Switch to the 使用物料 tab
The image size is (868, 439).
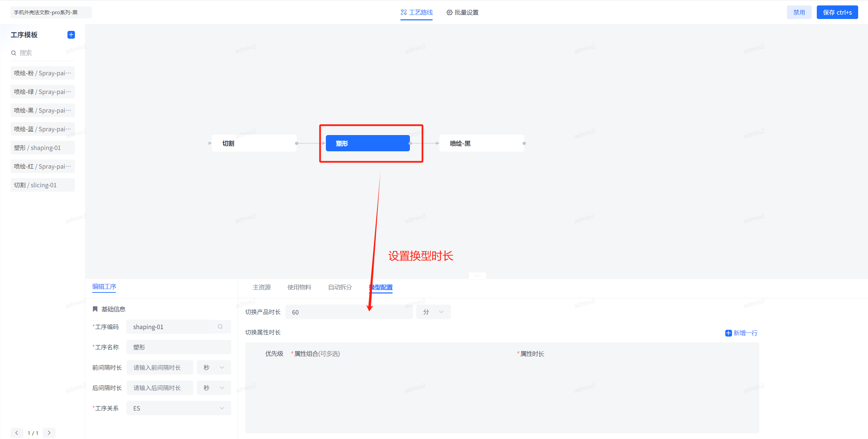coord(299,287)
